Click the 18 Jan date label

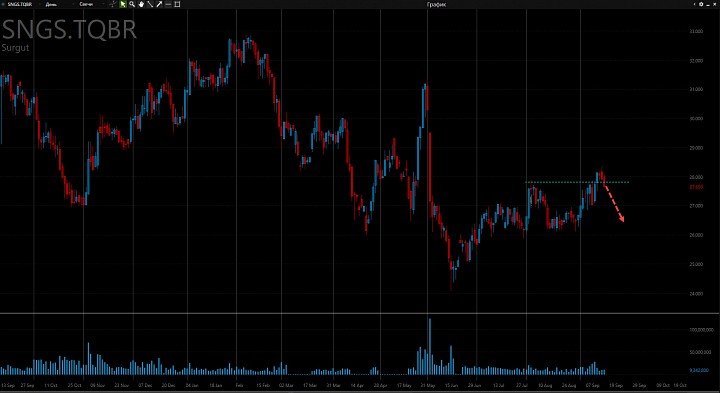pyautogui.click(x=216, y=385)
